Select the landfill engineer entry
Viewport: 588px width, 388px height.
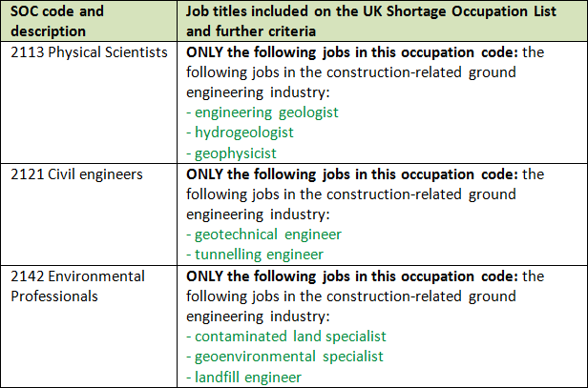pos(247,377)
